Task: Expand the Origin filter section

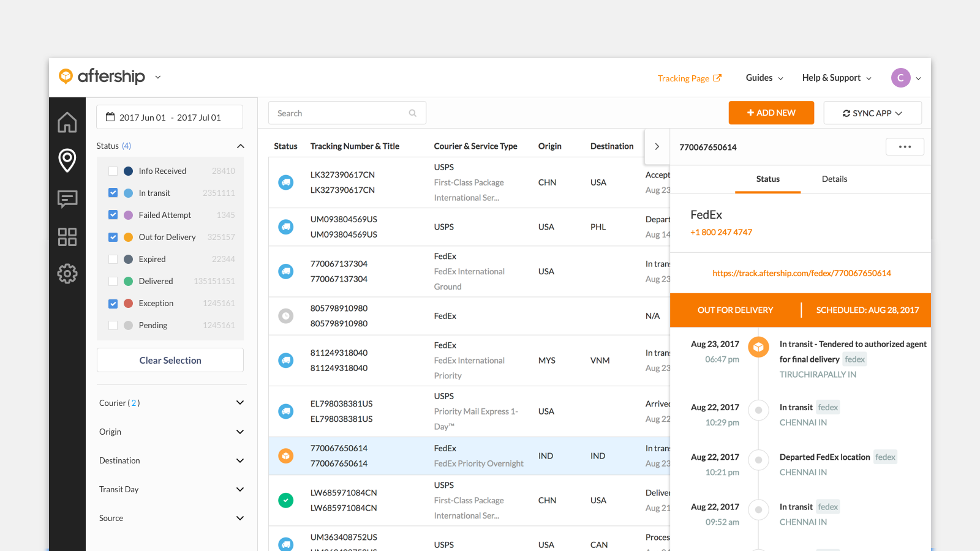Action: tap(240, 432)
